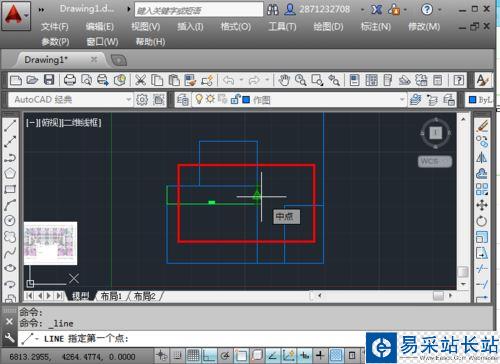Open the ByLayer color control dropdown
This screenshot has height=364, width=500.
[480, 99]
